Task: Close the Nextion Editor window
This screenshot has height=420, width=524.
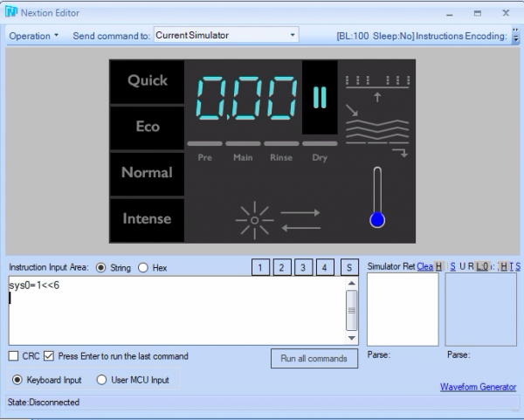Action: coord(506,13)
